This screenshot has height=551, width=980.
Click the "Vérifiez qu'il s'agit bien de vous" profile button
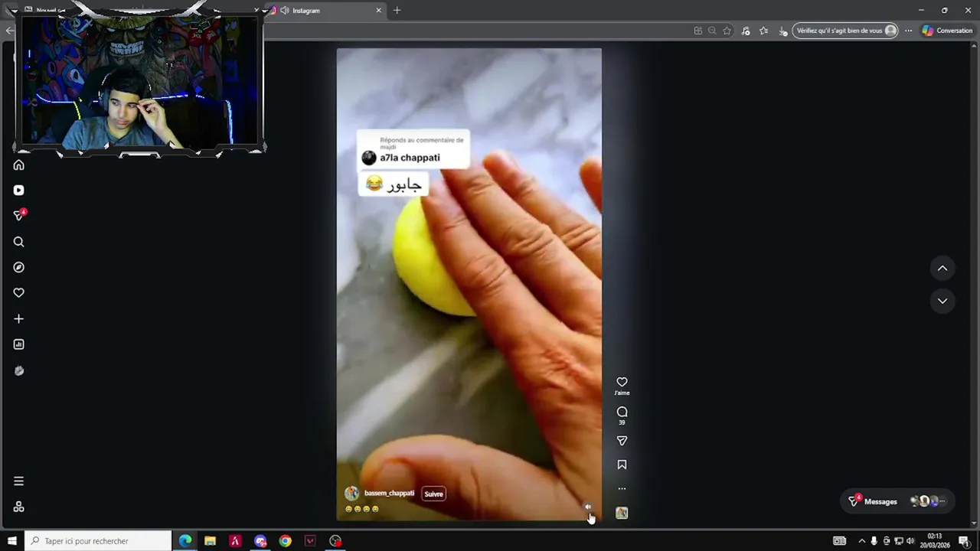tap(845, 31)
